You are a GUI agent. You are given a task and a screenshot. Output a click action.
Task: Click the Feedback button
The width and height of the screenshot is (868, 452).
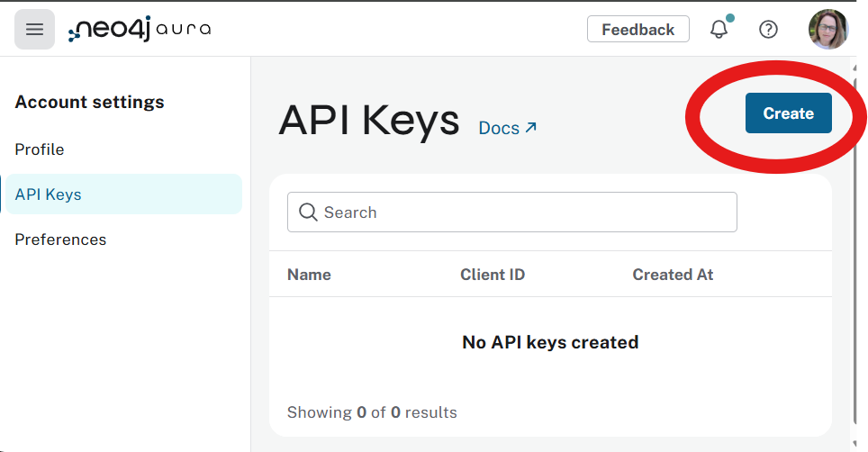click(638, 30)
